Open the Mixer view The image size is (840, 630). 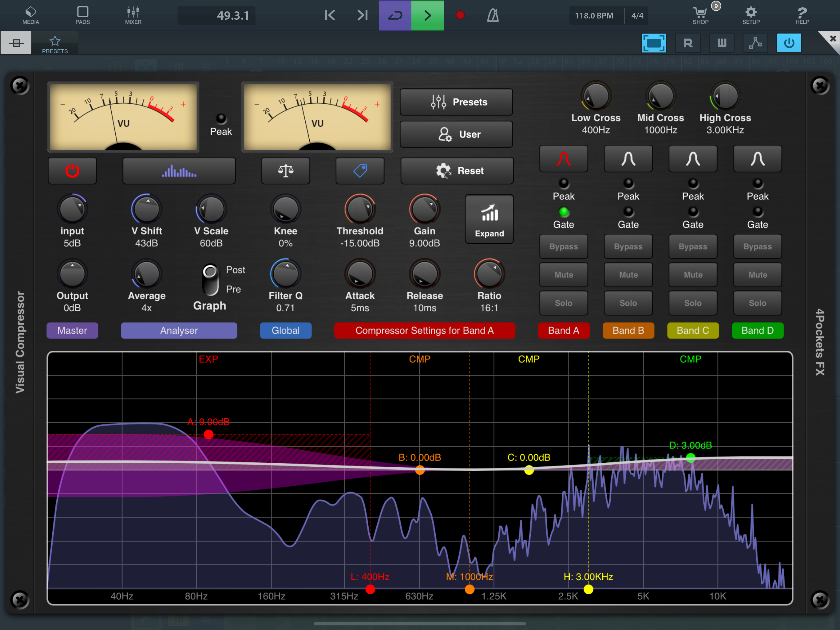133,15
